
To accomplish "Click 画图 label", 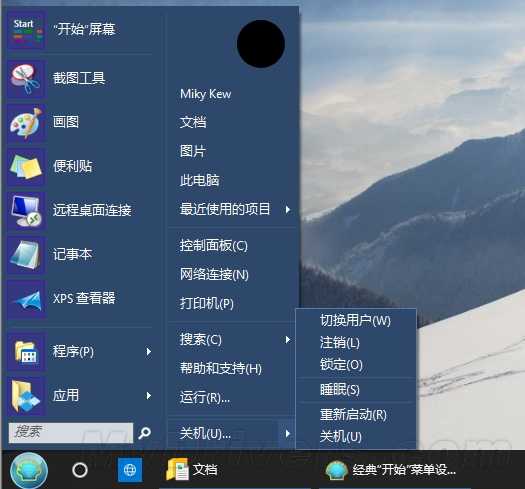I will point(66,122).
